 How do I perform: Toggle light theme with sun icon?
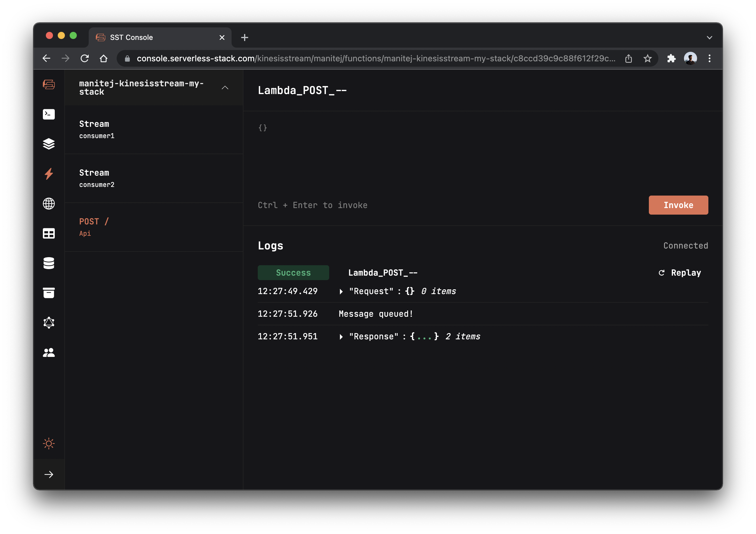(x=49, y=444)
